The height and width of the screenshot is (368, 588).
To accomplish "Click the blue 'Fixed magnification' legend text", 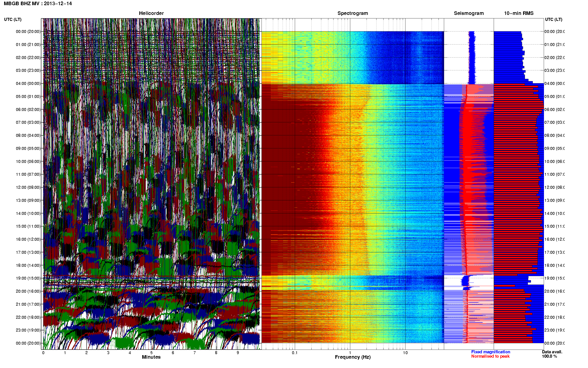I will click(491, 352).
